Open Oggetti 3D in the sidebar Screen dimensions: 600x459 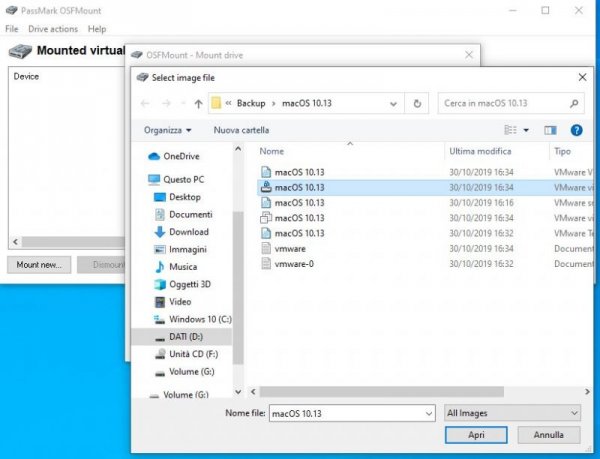[190, 285]
